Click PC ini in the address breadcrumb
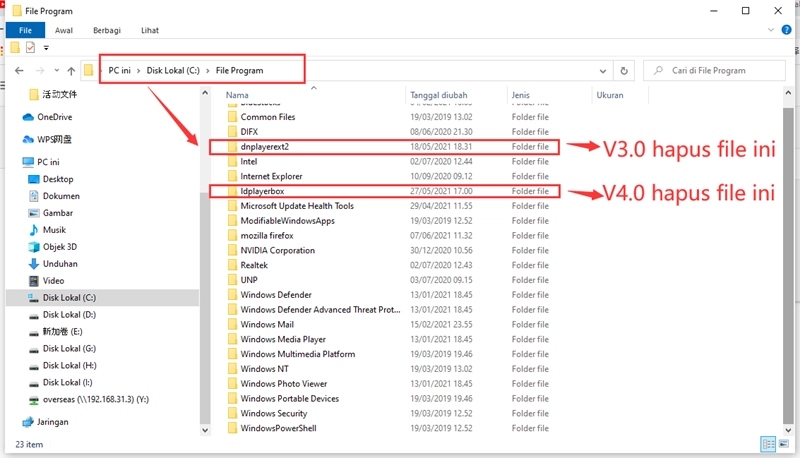800x458 pixels. [x=119, y=70]
